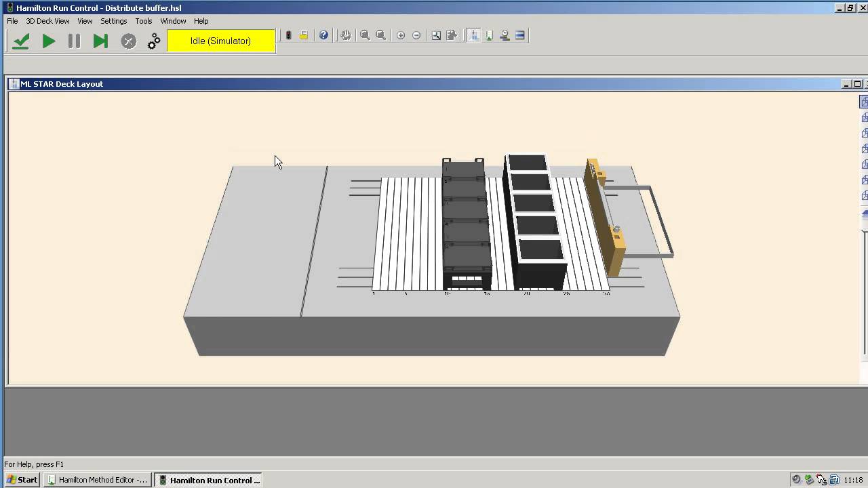Click the green checkmark analyze-method icon
868x488 pixels.
click(21, 41)
